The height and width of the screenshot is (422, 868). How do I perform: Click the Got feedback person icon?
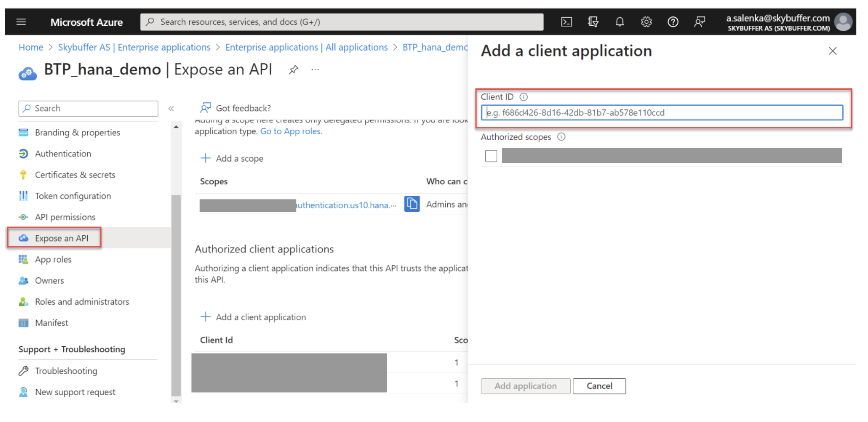[x=205, y=108]
